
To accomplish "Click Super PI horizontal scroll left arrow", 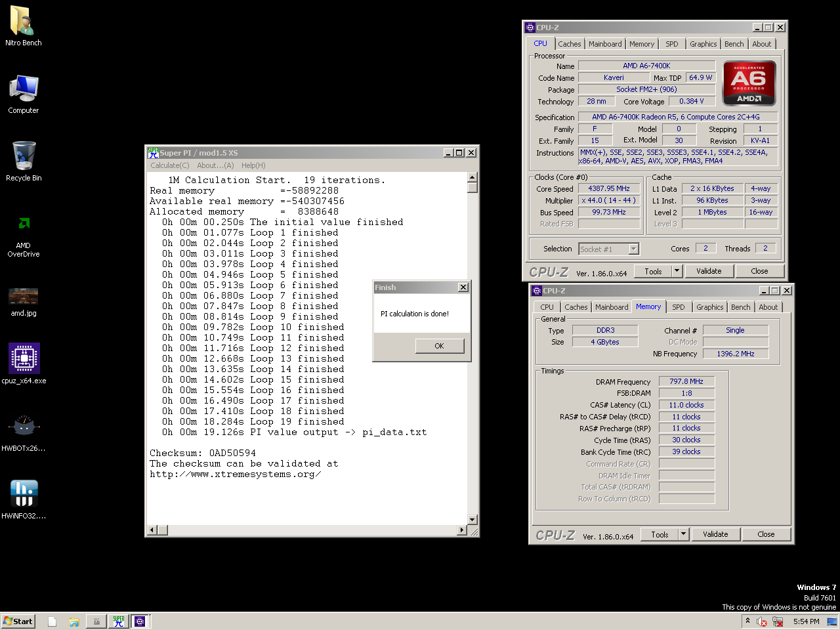I will coord(152,530).
